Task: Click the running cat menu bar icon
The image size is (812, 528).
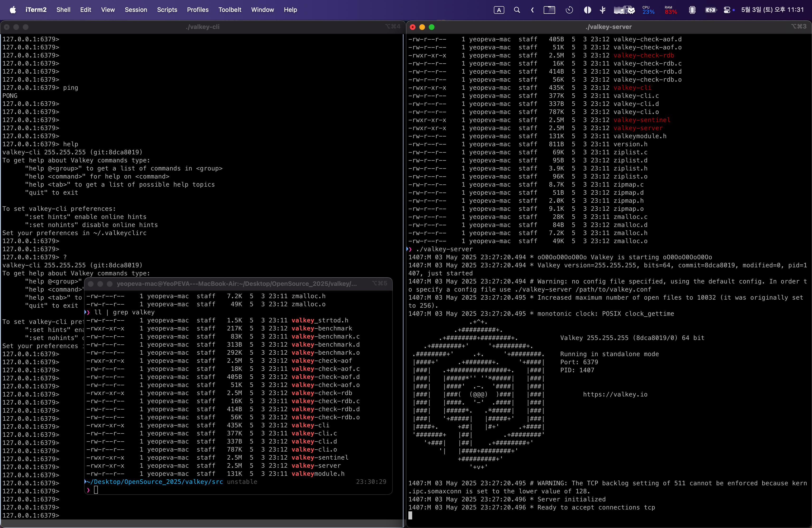Action: 624,10
